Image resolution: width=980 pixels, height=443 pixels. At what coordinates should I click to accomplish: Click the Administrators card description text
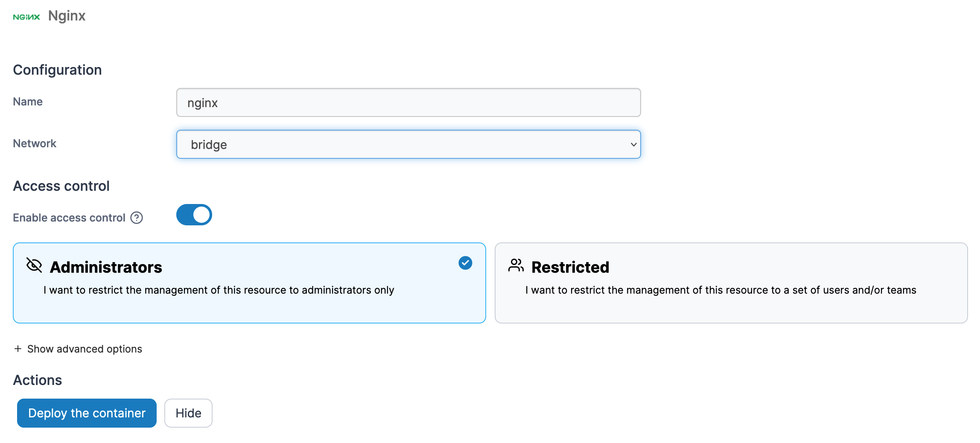pyautogui.click(x=219, y=290)
